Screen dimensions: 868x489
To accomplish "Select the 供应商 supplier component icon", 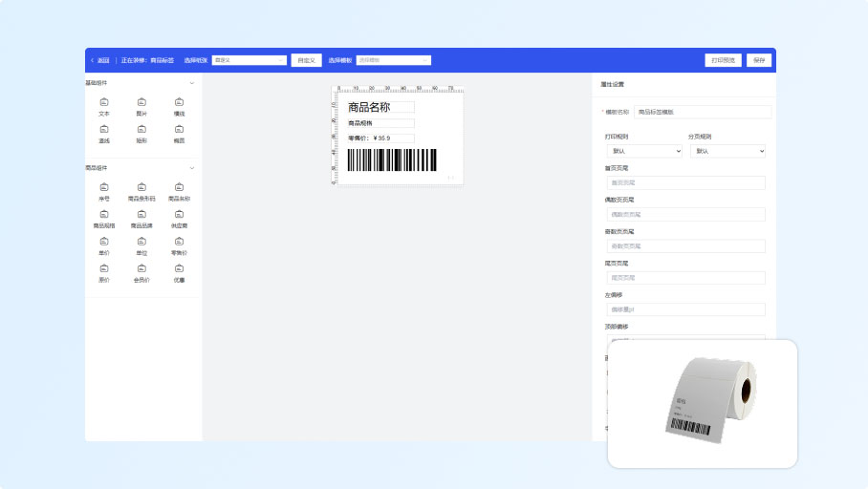I will [179, 214].
